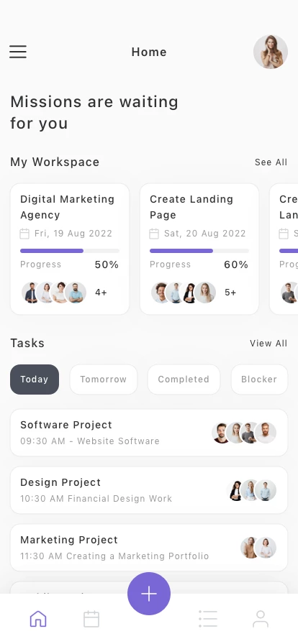The height and width of the screenshot is (644, 298).
Task: Click View All for Tasks
Action: (268, 344)
